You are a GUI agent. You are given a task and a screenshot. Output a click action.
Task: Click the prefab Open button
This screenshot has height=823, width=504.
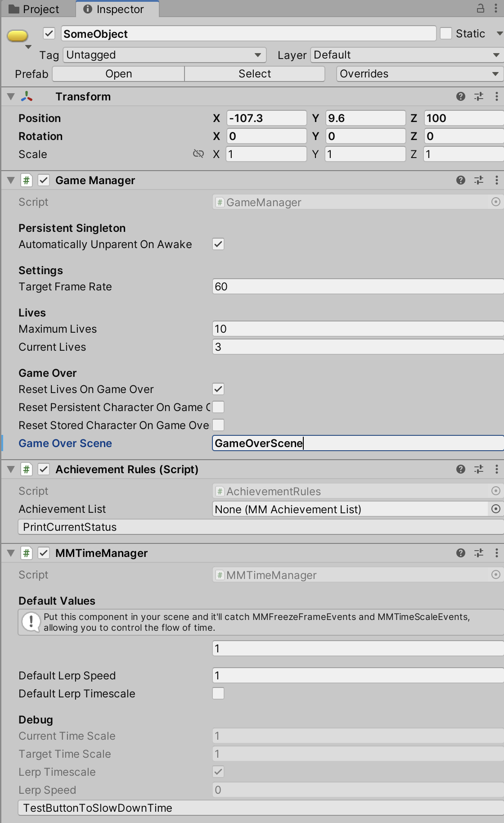pos(118,74)
